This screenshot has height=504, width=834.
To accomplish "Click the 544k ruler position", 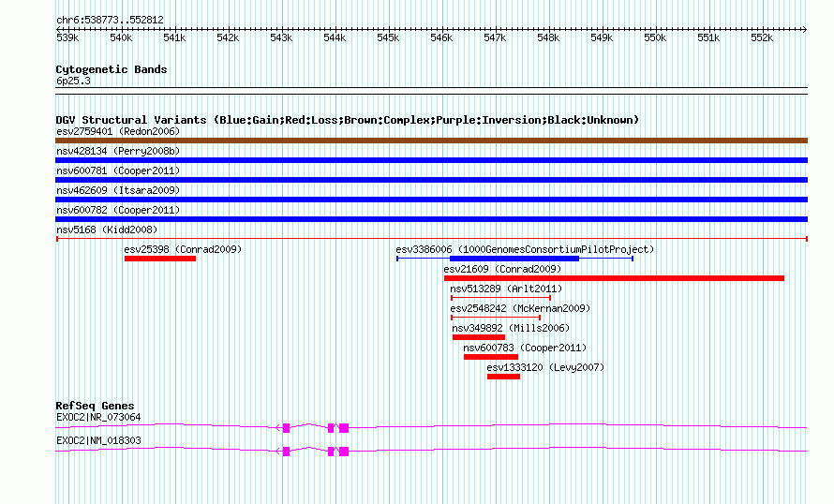I will (x=335, y=37).
